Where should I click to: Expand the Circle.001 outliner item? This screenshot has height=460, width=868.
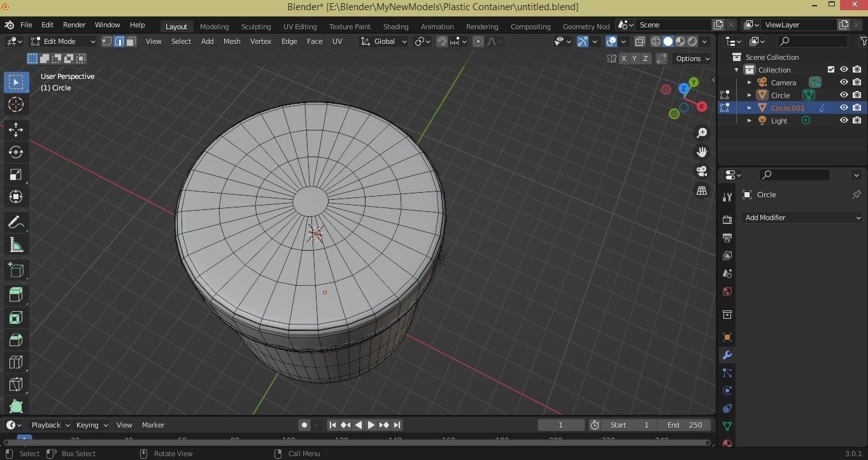pyautogui.click(x=750, y=108)
